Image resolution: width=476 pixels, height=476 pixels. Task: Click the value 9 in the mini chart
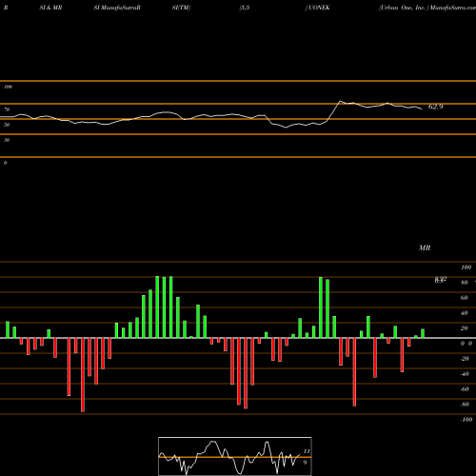tap(305, 463)
